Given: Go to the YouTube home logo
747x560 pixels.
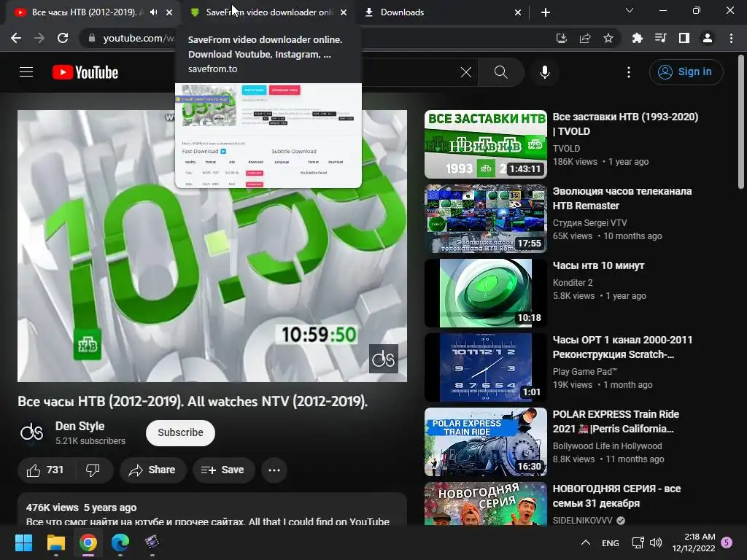Looking at the screenshot, I should (85, 72).
